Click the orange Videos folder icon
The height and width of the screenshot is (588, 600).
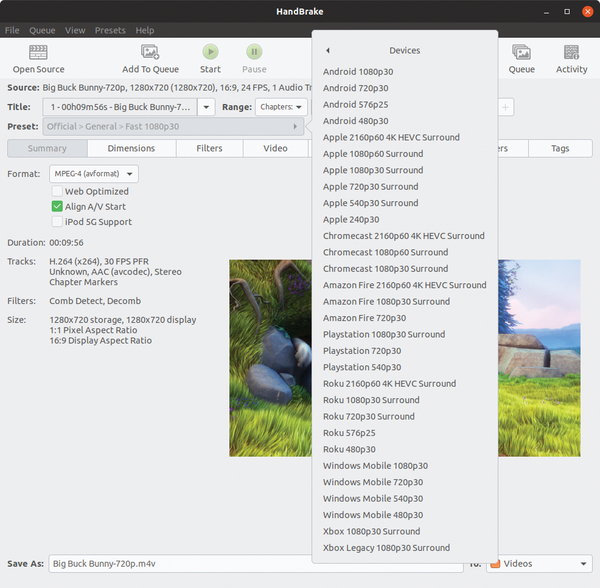point(495,564)
